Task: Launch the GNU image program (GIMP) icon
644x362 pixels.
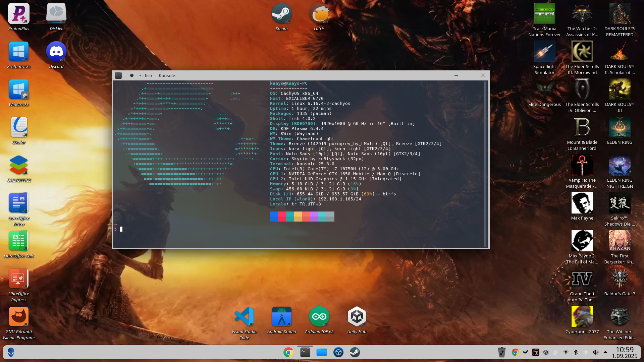Action: click(19, 317)
